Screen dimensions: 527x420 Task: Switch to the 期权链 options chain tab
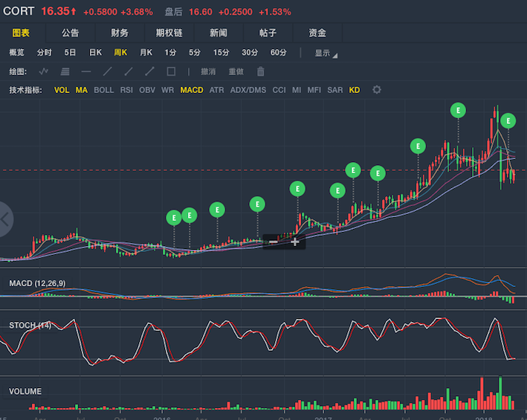pos(169,33)
